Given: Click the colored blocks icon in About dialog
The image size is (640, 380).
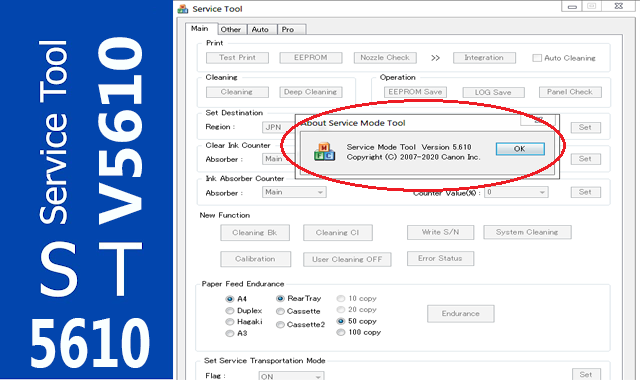Looking at the screenshot, I should point(324,152).
